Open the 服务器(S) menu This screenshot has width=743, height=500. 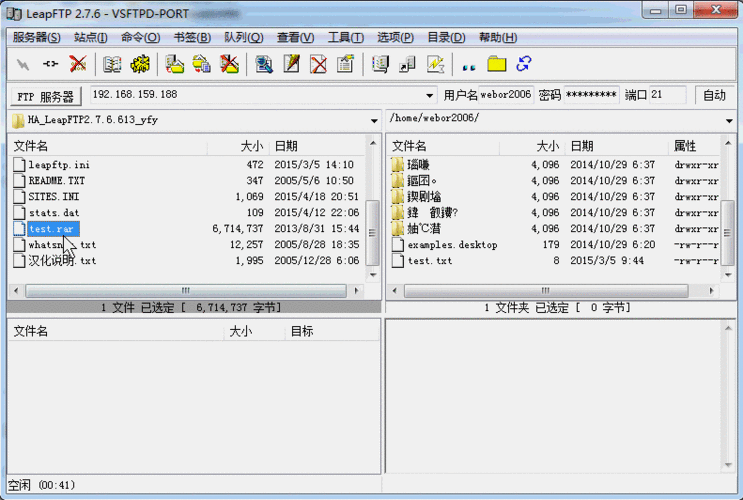click(36, 37)
